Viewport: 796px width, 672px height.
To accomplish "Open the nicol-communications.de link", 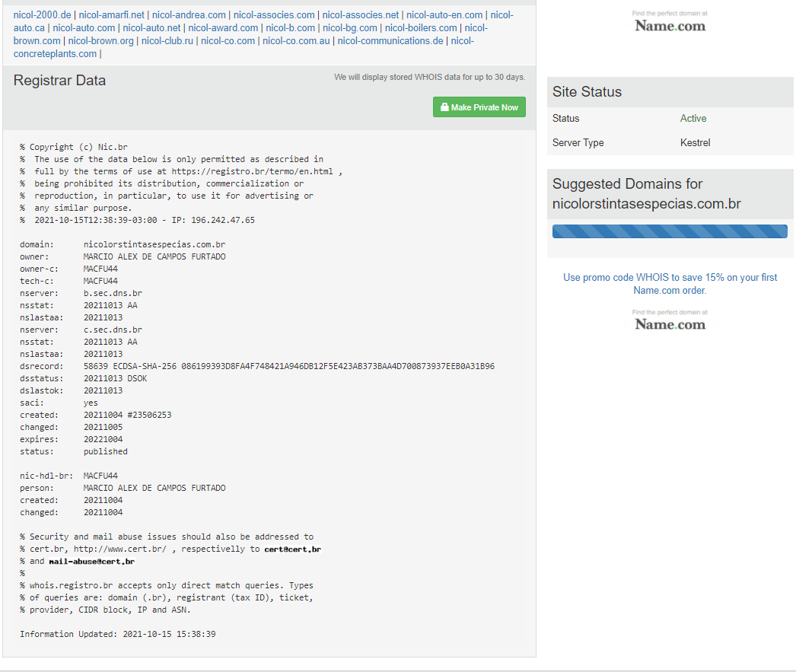I will pyautogui.click(x=390, y=40).
